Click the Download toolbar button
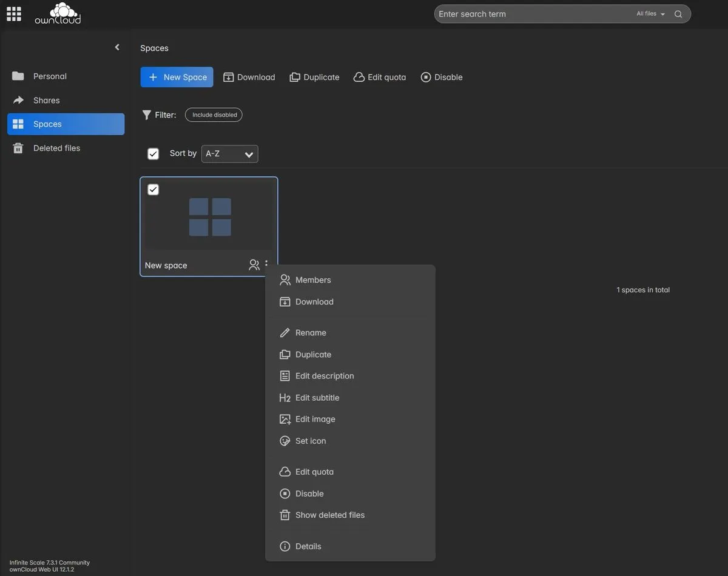 pos(249,77)
